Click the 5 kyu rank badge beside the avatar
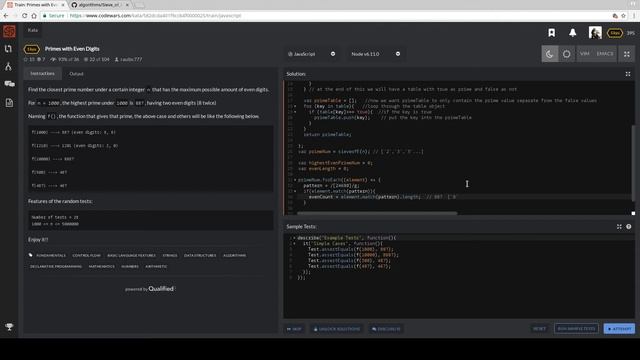 coord(615,33)
